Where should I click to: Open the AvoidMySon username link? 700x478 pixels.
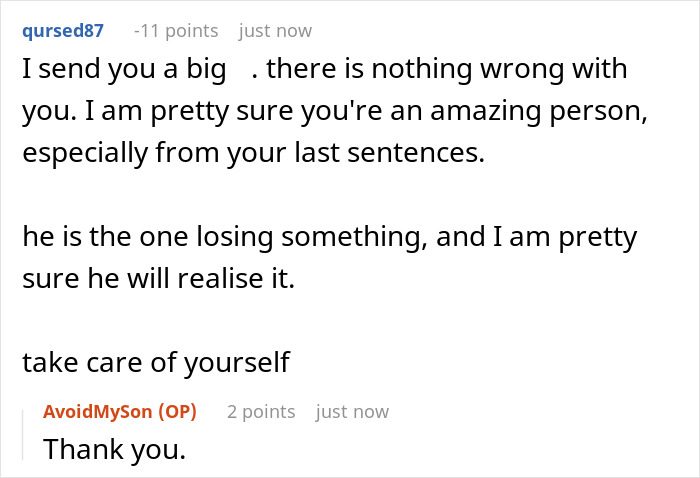click(x=98, y=411)
